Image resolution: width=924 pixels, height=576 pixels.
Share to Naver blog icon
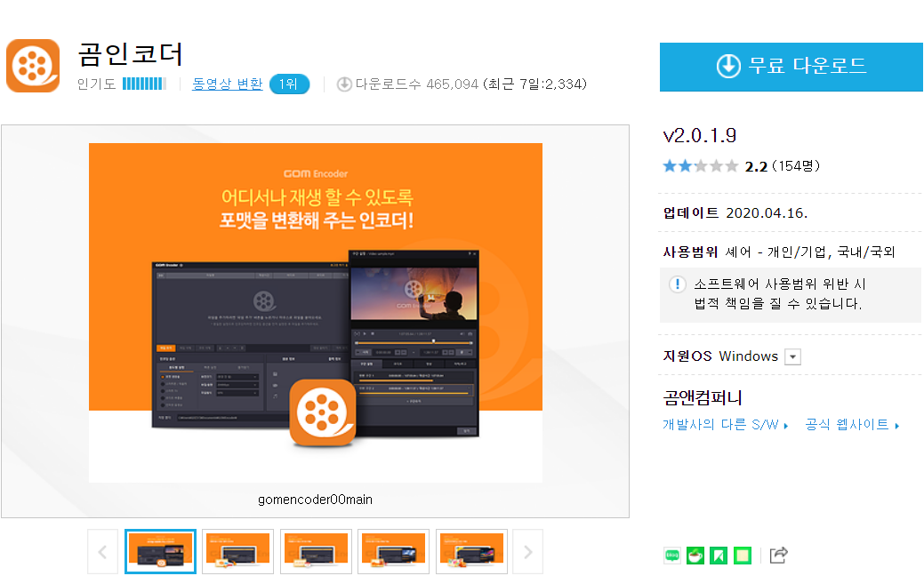671,555
